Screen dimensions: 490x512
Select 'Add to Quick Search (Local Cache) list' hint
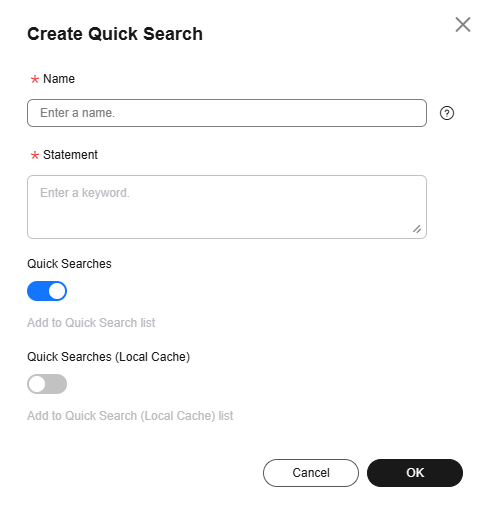[x=130, y=416]
